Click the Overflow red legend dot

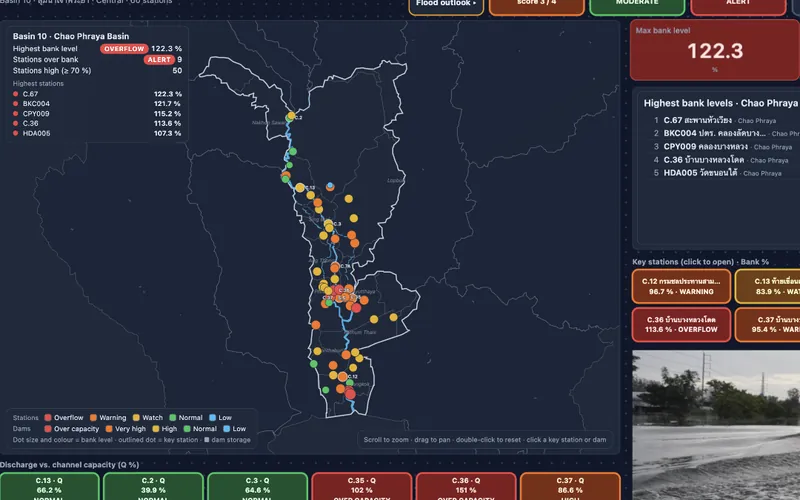pyautogui.click(x=48, y=417)
